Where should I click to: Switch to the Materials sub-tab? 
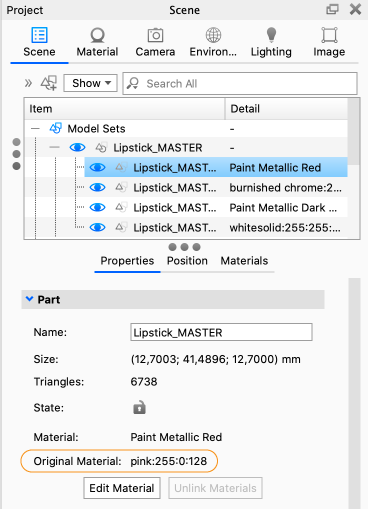pos(244,261)
